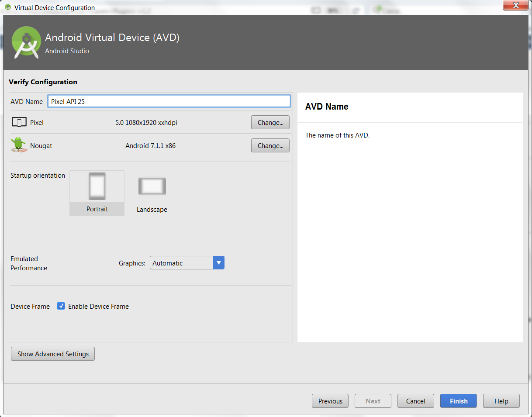Click the 'Device Frame' label
The image size is (532, 417).
pos(30,307)
